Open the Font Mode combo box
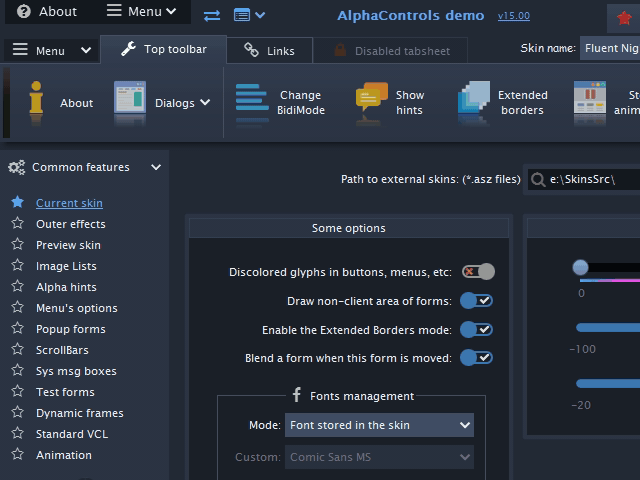640x480 pixels. coord(379,425)
